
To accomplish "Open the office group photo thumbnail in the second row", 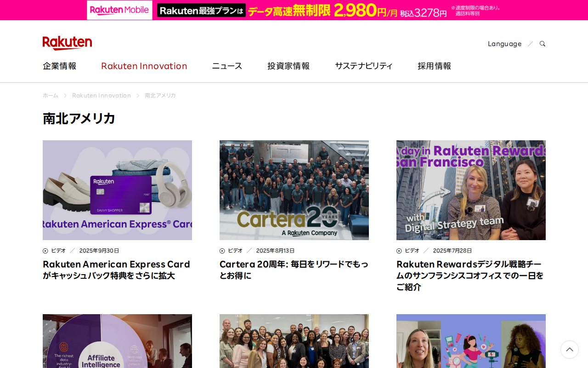I will [294, 341].
